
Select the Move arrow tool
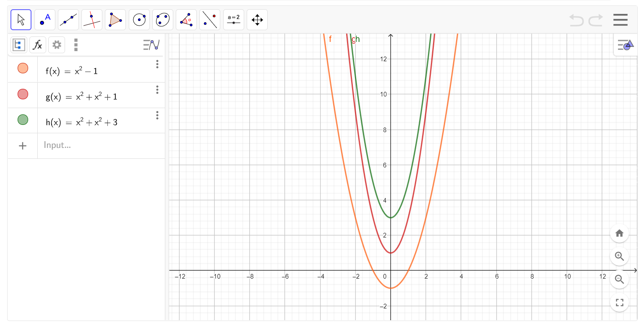click(21, 20)
